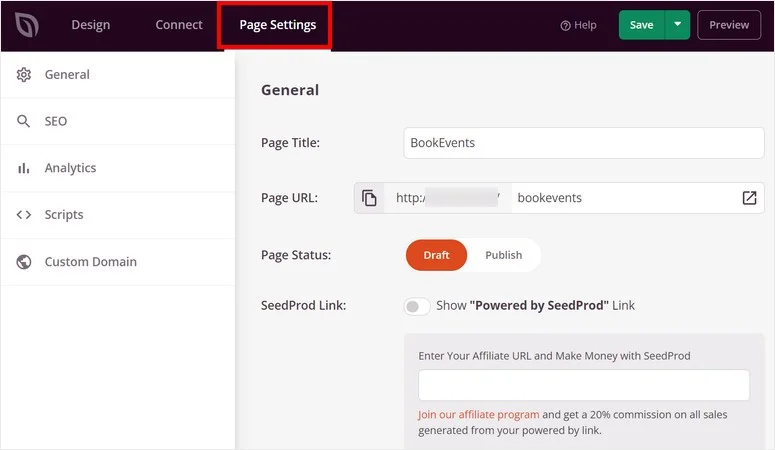The image size is (775, 450).
Task: Click the SeedProd leaf logo icon
Action: coord(26,25)
